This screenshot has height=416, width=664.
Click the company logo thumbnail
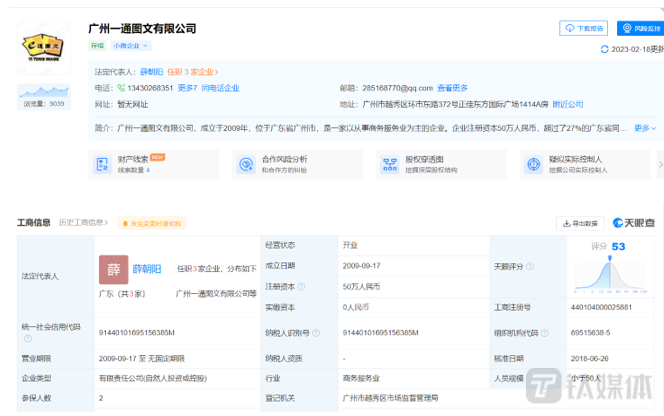click(x=43, y=46)
